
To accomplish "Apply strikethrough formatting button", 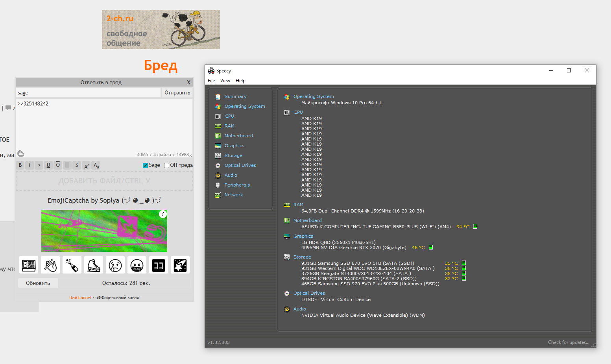I will click(77, 165).
